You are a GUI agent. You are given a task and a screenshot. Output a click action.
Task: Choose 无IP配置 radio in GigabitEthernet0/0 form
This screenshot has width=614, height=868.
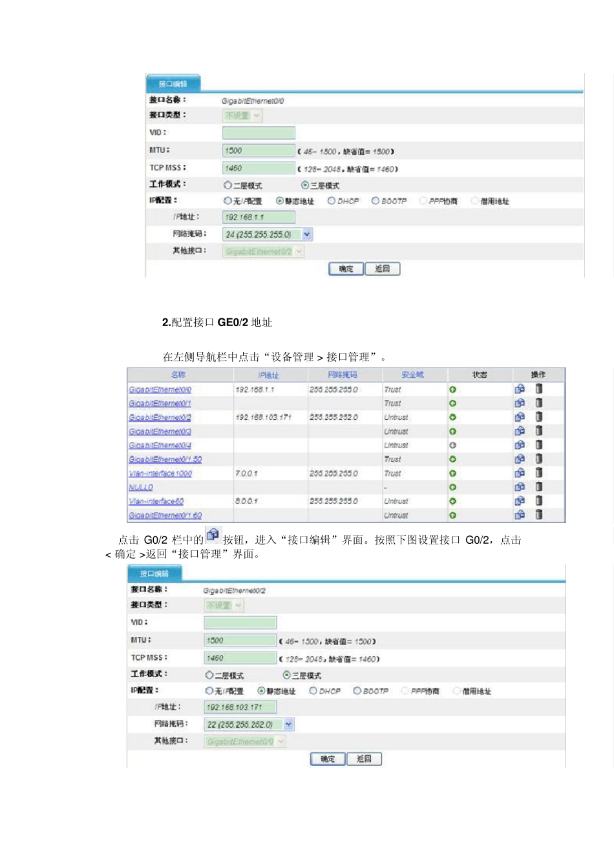point(228,201)
